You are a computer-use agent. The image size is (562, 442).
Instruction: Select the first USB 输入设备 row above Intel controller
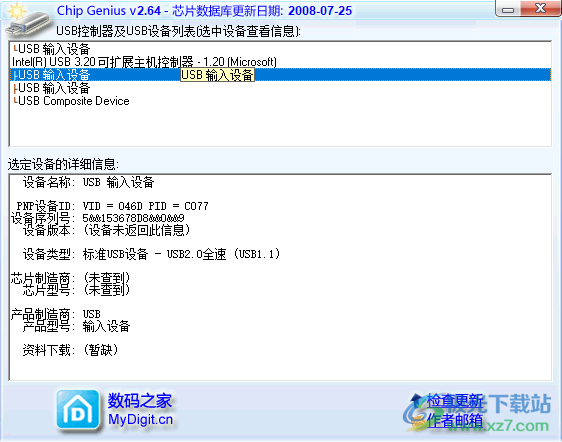pos(280,49)
